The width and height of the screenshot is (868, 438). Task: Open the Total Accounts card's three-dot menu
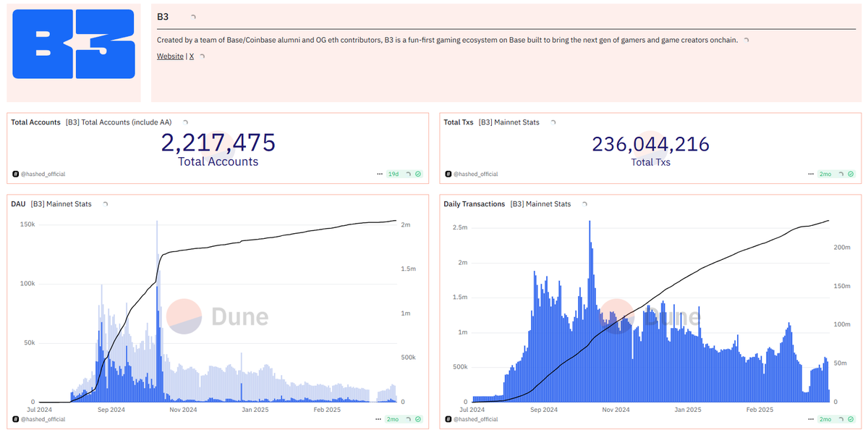click(380, 174)
